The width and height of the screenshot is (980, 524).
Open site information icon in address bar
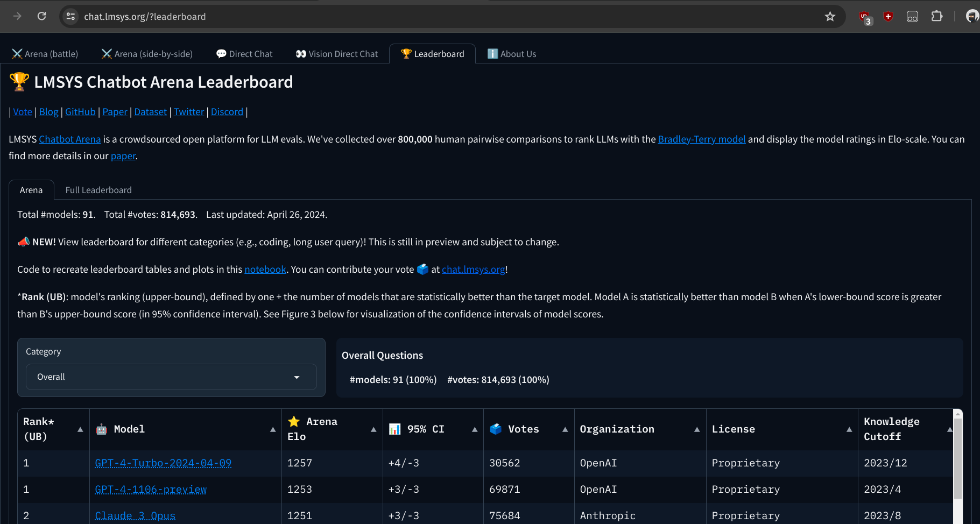coord(70,17)
